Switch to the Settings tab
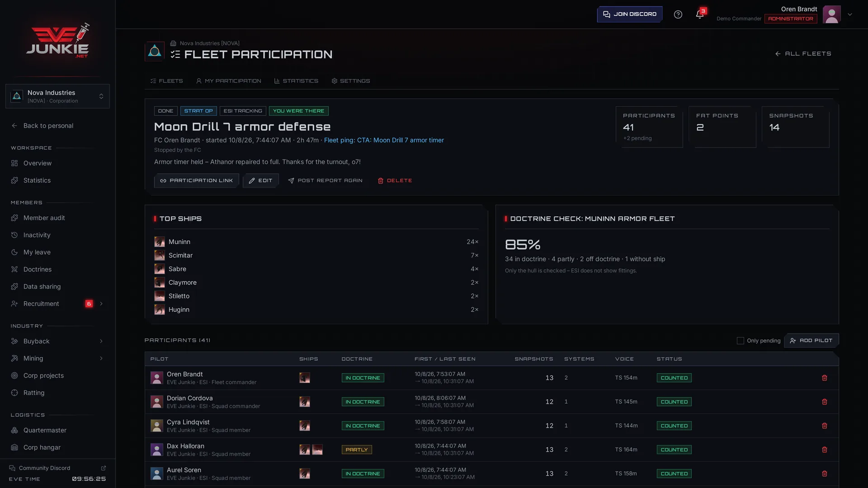Image resolution: width=868 pixels, height=488 pixels. tap(351, 81)
